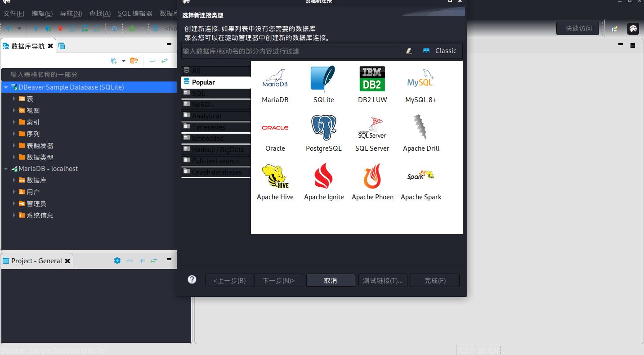The image size is (644, 355).
Task: Open the dropdown arrow beside new connection
Action: tap(124, 61)
